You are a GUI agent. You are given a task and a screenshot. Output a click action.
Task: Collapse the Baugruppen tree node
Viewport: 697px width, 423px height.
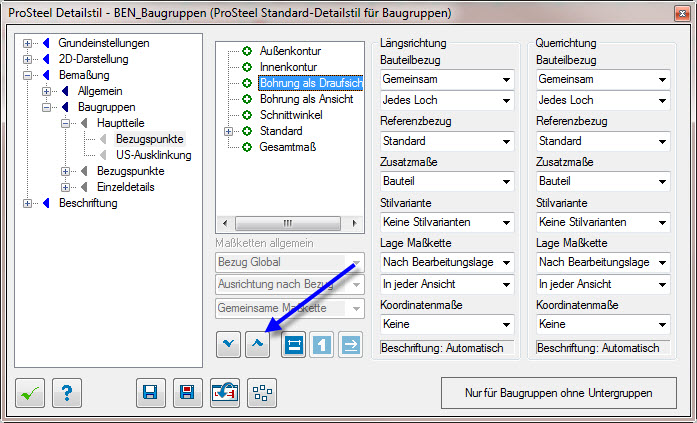click(x=47, y=108)
